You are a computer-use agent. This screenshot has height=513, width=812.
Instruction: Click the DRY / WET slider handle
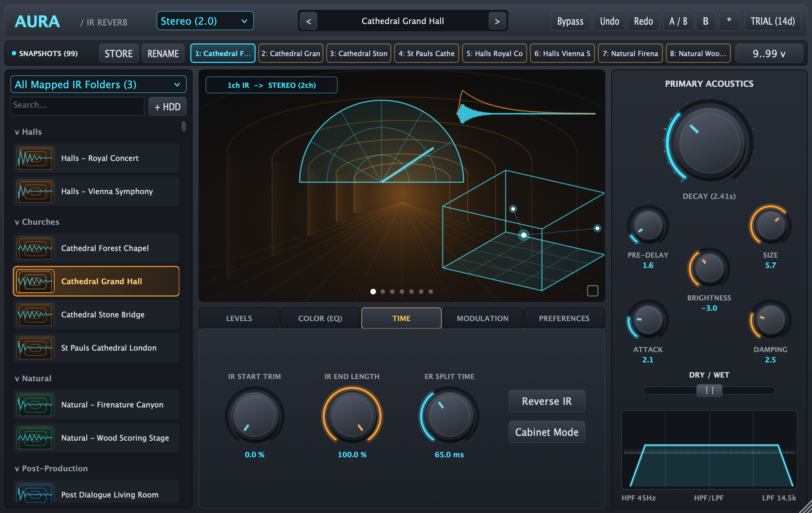tap(709, 390)
